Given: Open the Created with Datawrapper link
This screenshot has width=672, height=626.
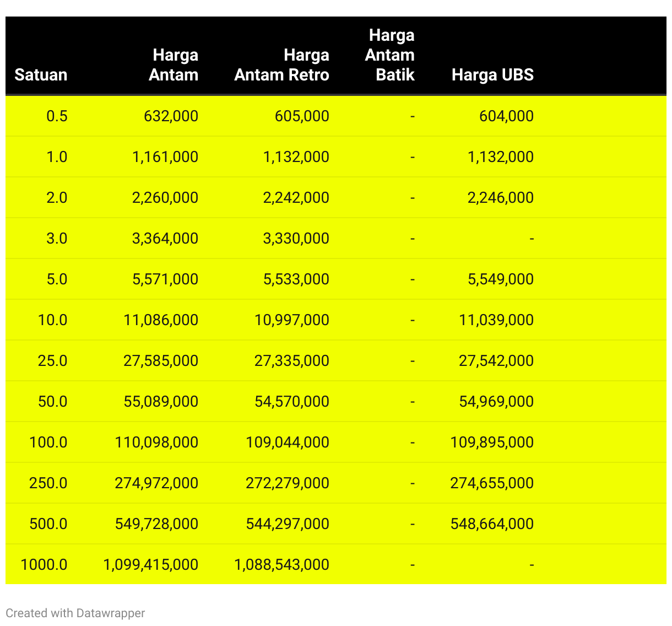Looking at the screenshot, I should pos(75,613).
